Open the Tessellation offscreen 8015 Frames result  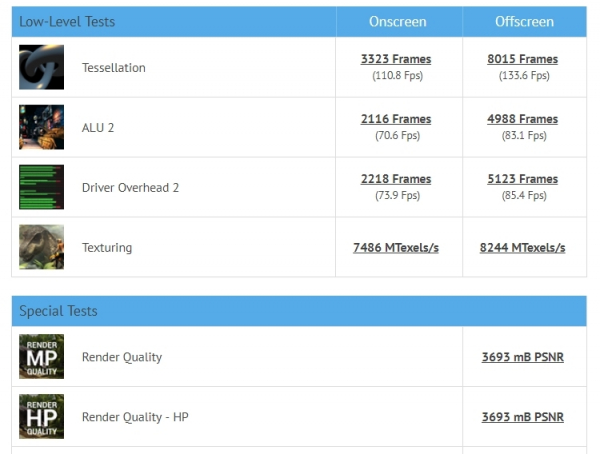click(524, 59)
